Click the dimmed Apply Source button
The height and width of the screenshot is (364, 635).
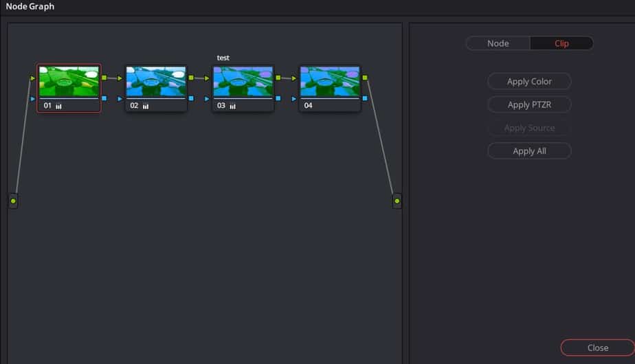529,128
